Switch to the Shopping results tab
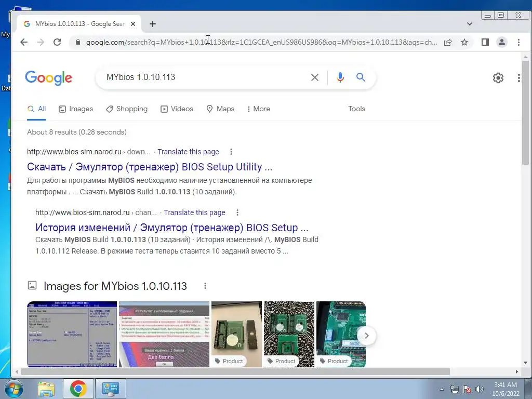 127,109
